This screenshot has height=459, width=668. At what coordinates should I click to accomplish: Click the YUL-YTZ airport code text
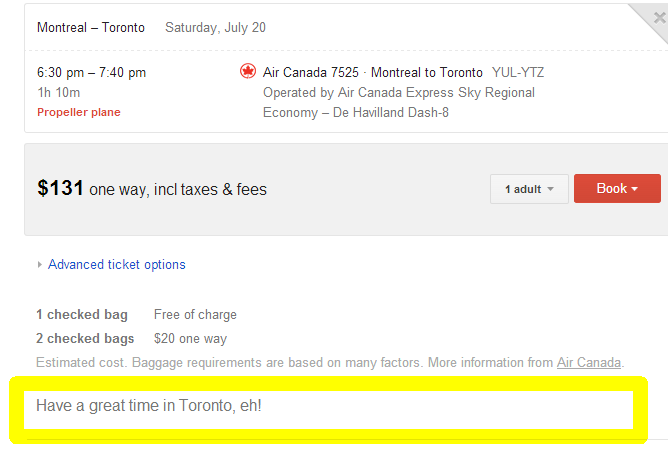[x=518, y=72]
